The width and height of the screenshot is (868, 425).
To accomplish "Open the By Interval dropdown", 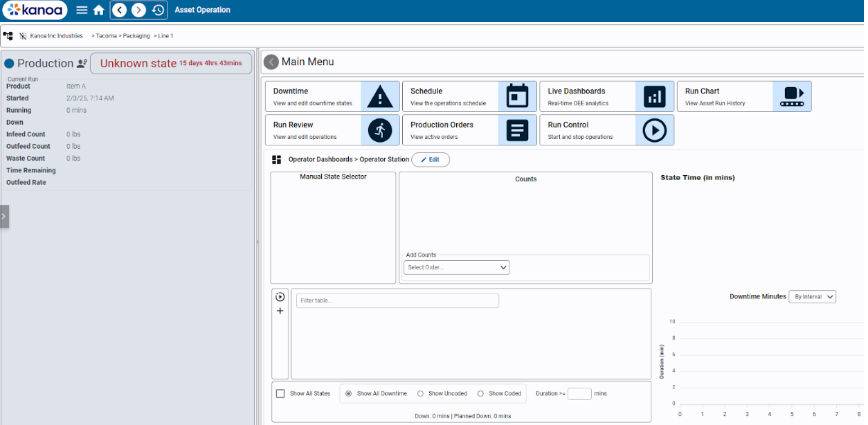I will point(813,296).
